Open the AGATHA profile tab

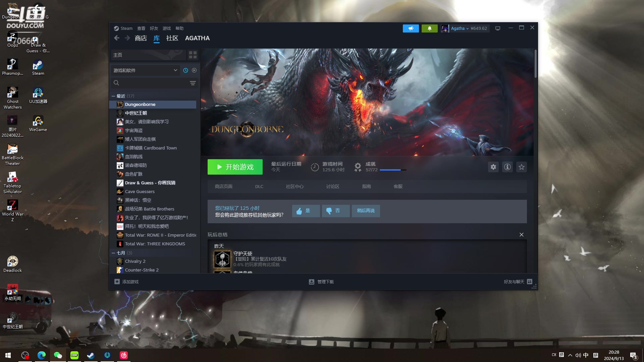tap(197, 38)
